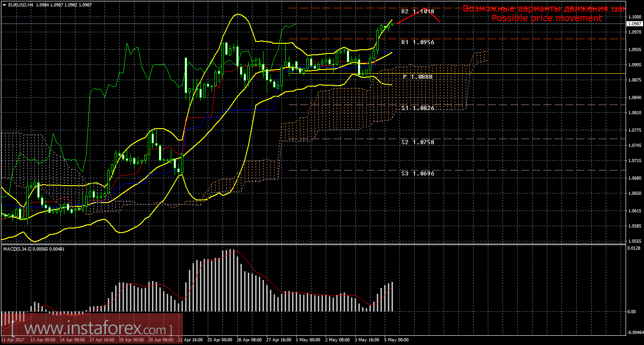This screenshot has width=644, height=345.
Task: Click the S1 1.0826 support label
Action: (x=417, y=108)
